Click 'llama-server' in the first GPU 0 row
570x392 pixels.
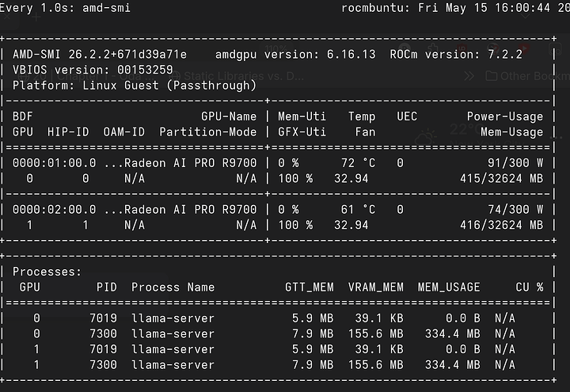173,318
